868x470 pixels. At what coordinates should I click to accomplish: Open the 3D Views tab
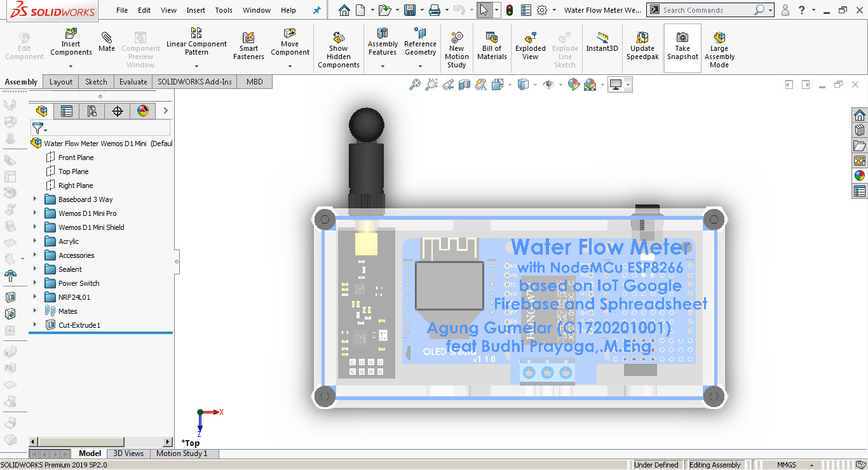coord(128,453)
